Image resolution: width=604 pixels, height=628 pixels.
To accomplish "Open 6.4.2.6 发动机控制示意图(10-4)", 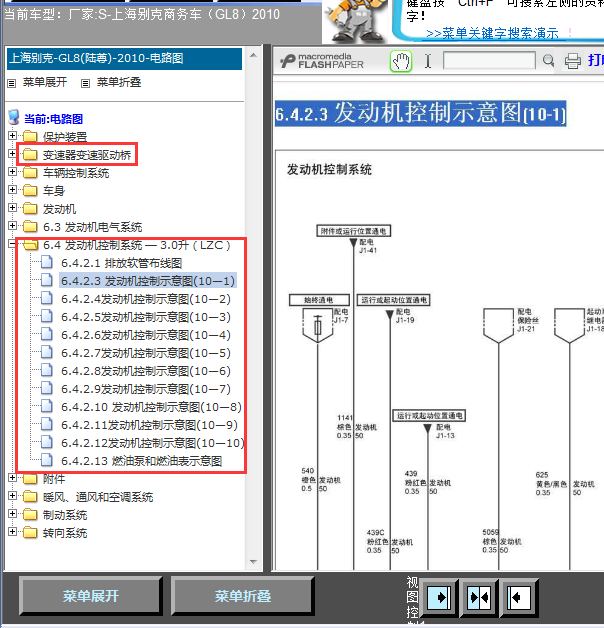I will pyautogui.click(x=146, y=335).
